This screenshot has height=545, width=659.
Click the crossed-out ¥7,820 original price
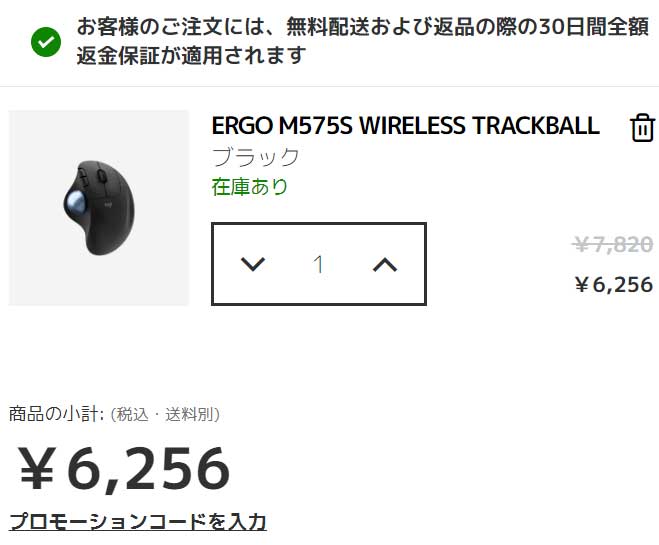(x=613, y=244)
